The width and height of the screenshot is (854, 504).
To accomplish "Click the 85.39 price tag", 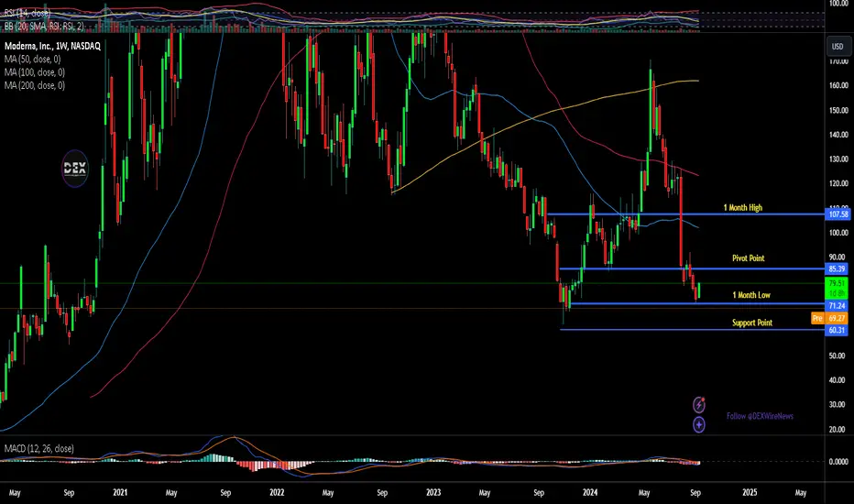I will (837, 268).
